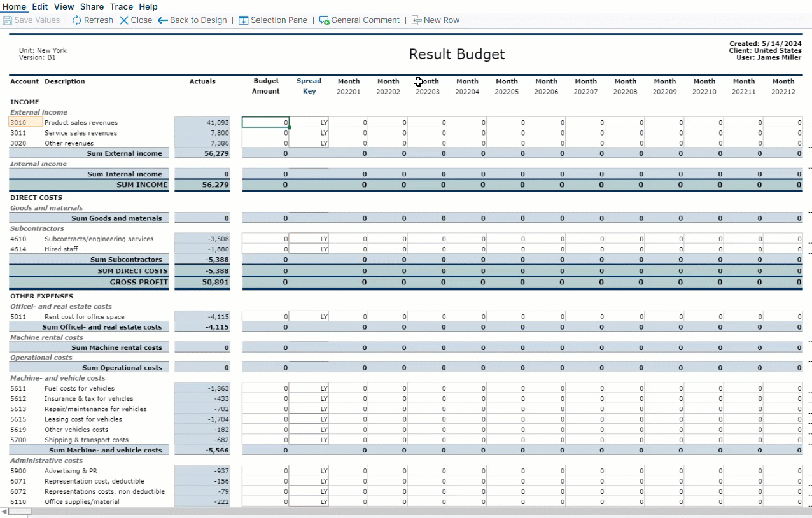
Task: Click account number 3010
Action: pyautogui.click(x=18, y=123)
